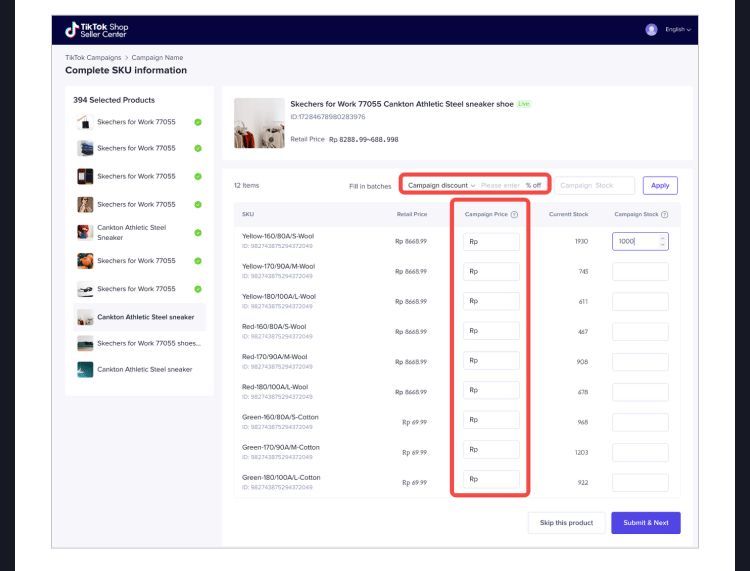The height and width of the screenshot is (571, 750).
Task: Click Skip this product button
Action: (x=566, y=523)
